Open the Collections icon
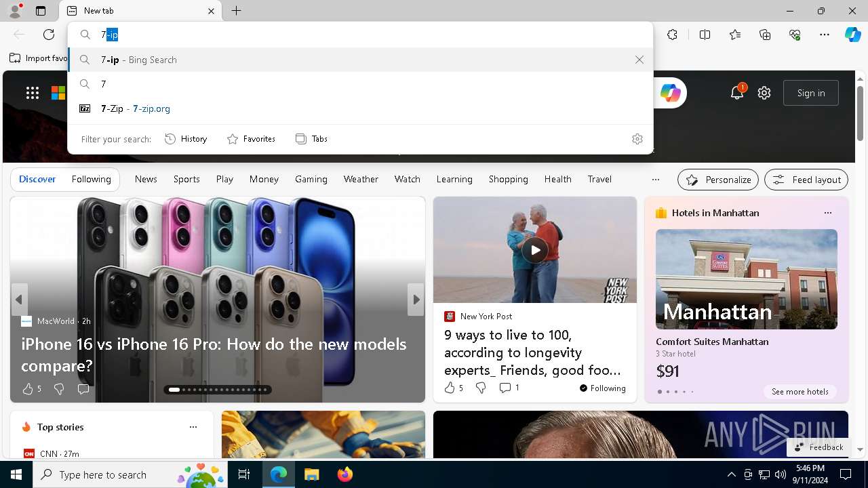Viewport: 868px width, 488px height. pos(765,35)
